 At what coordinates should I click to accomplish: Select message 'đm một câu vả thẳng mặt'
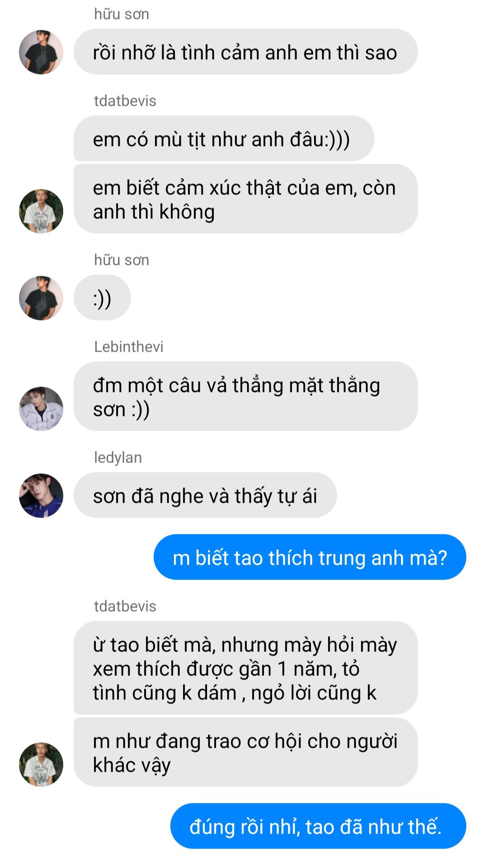[x=245, y=396]
